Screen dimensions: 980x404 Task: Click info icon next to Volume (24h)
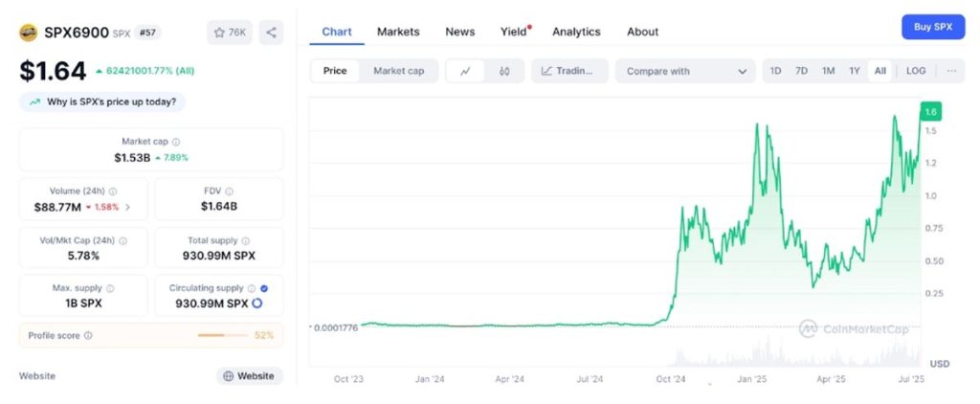113,191
